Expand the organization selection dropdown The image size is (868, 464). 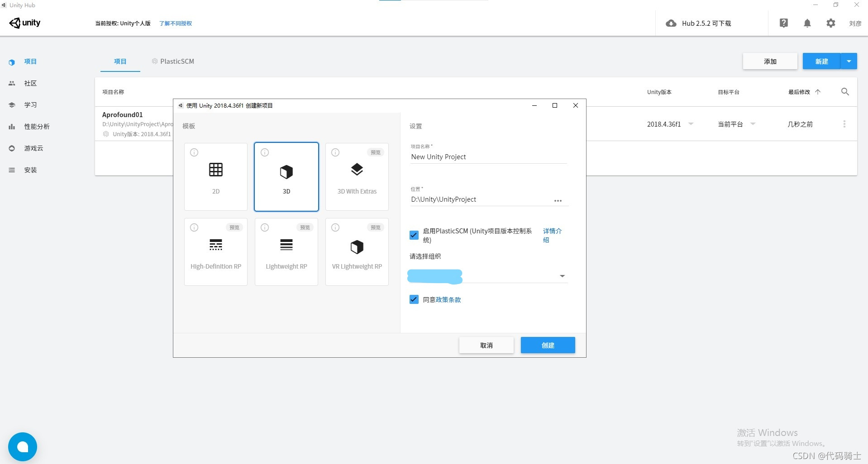point(488,276)
